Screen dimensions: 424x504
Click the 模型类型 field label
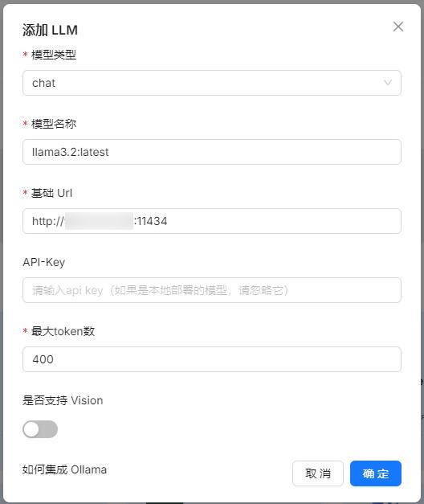tap(54, 55)
